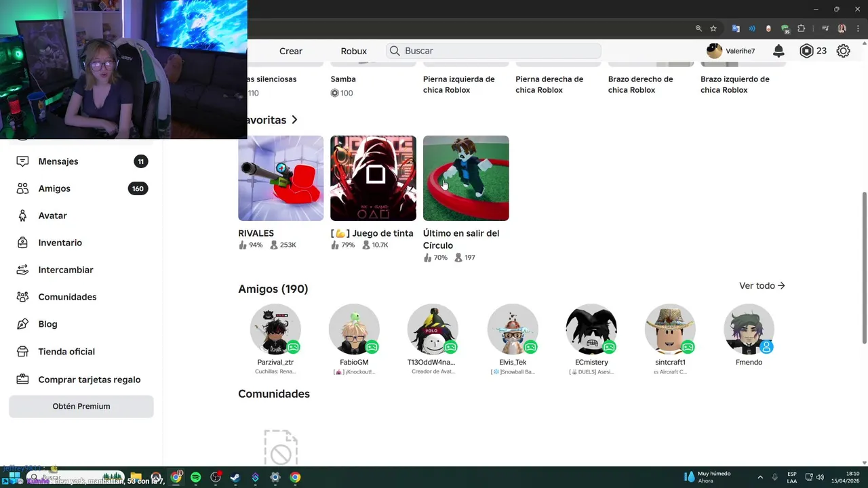Open the browser extensions puzzle icon
This screenshot has width=868, height=488.
(x=802, y=28)
